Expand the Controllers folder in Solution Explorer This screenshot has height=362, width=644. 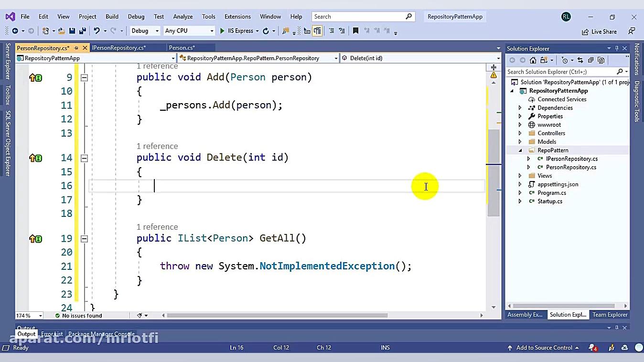[520, 133]
